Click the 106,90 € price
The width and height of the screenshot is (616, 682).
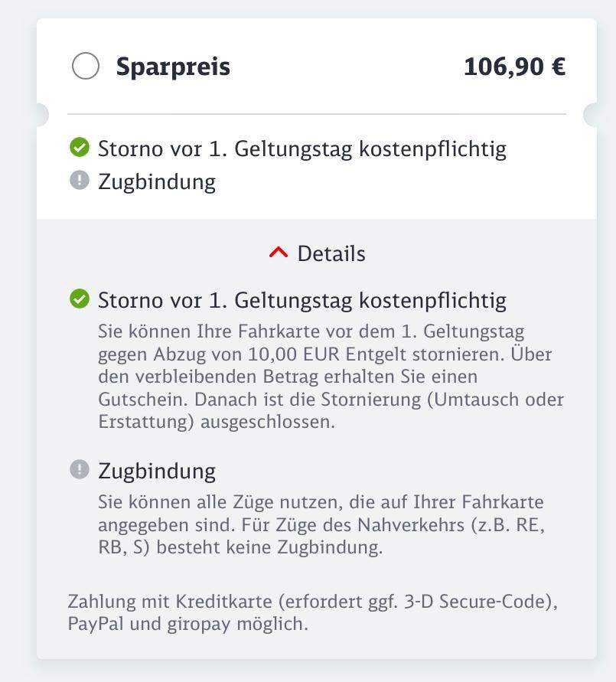coord(514,67)
